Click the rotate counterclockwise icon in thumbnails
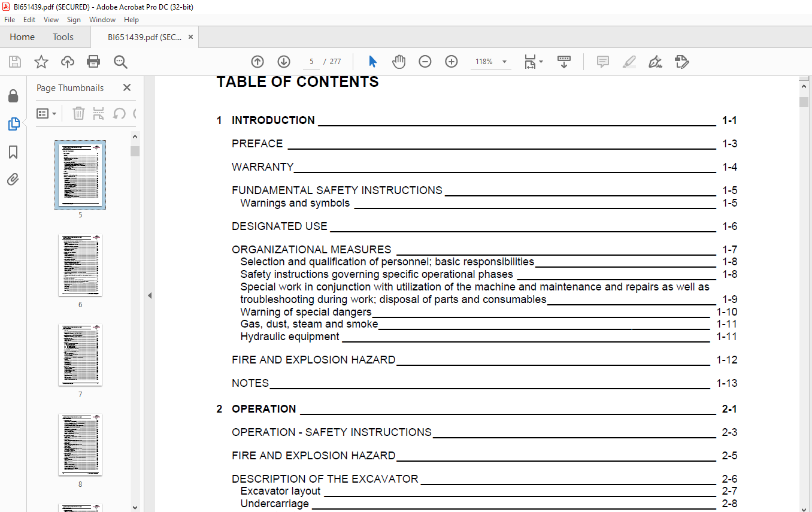Image resolution: width=812 pixels, height=512 pixels. pos(119,113)
